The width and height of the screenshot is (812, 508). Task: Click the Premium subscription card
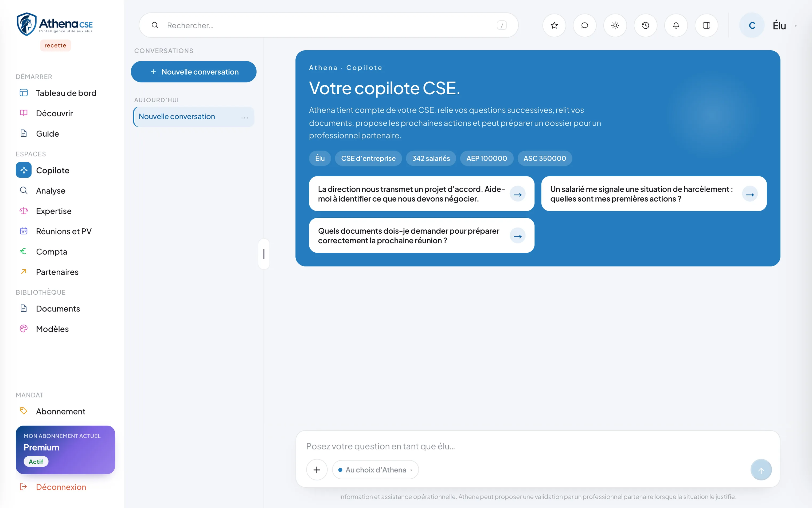click(x=65, y=449)
